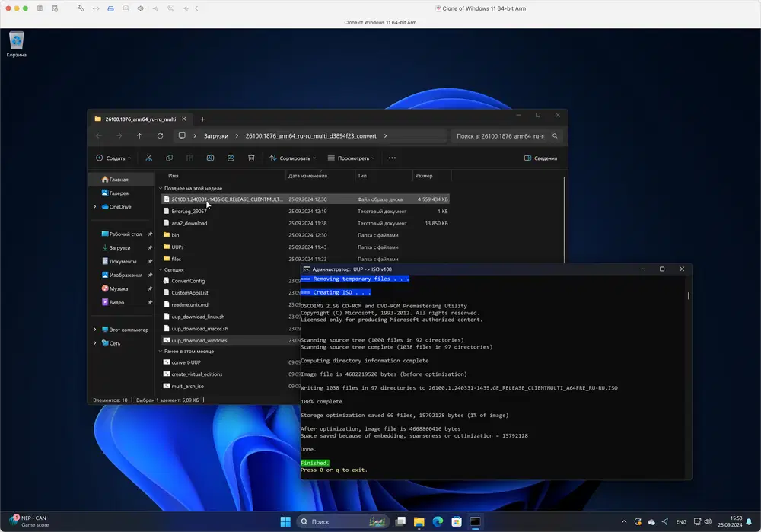Click the Cut scissors icon in Explorer toolbar
Image resolution: width=761 pixels, height=532 pixels.
[149, 158]
